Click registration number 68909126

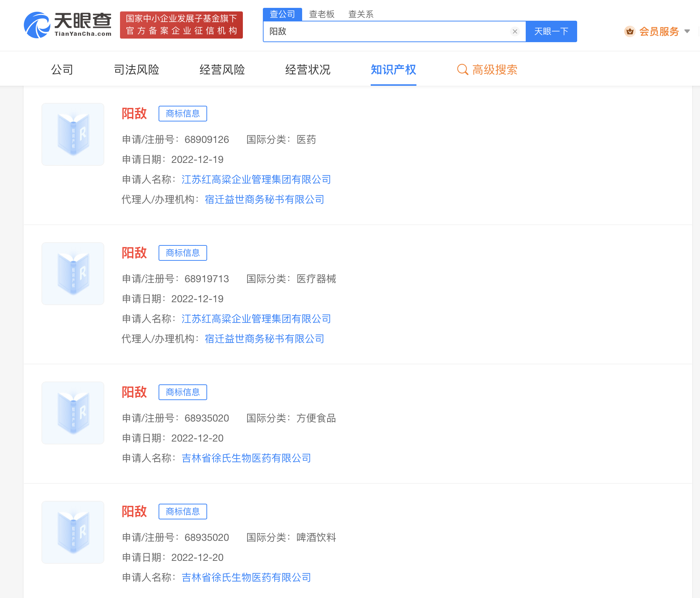(207, 139)
